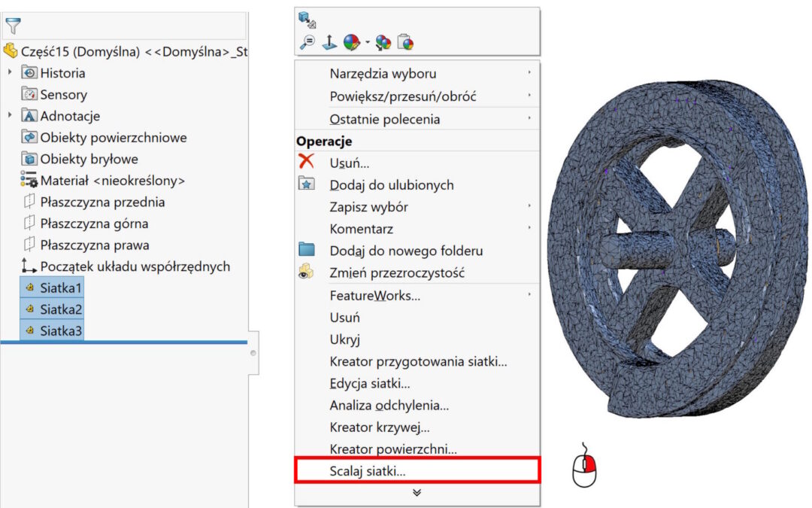Toggle transparency with Zmień przezroczystość
This screenshot has height=508, width=812.
point(396,272)
